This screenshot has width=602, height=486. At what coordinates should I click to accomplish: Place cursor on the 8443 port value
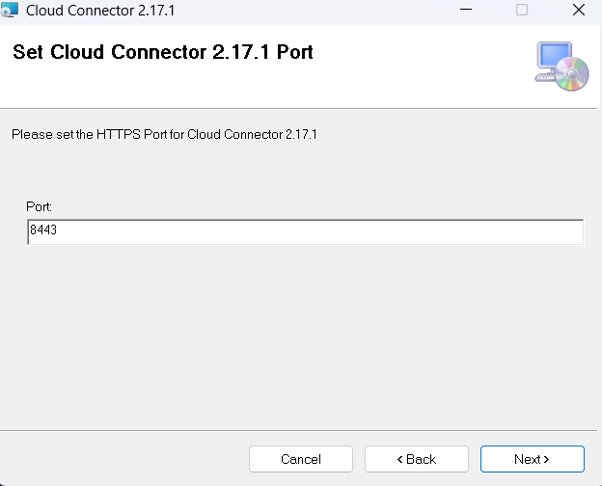(43, 230)
